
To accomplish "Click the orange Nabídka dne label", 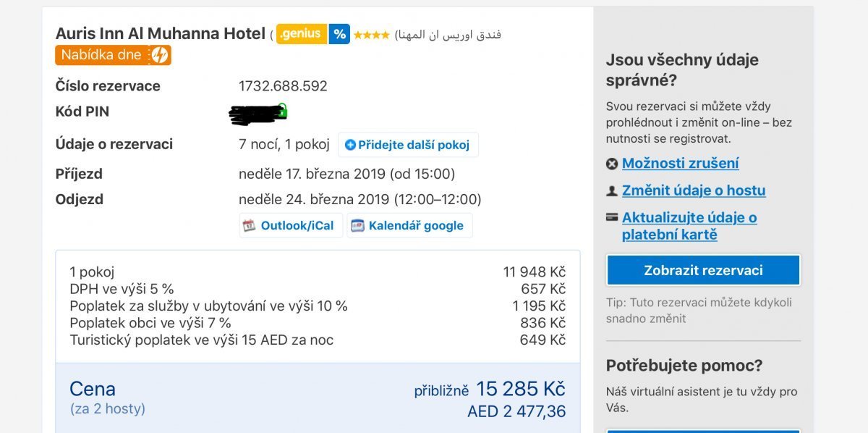I will pyautogui.click(x=101, y=55).
